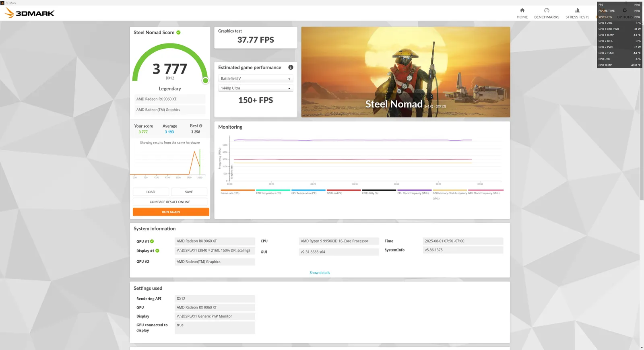This screenshot has height=350, width=644.
Task: Toggle CPU Temperature legend series
Action: coord(272,190)
